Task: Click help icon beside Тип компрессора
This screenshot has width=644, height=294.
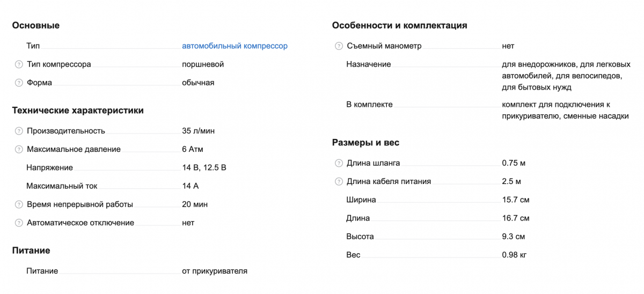Action: tap(19, 64)
